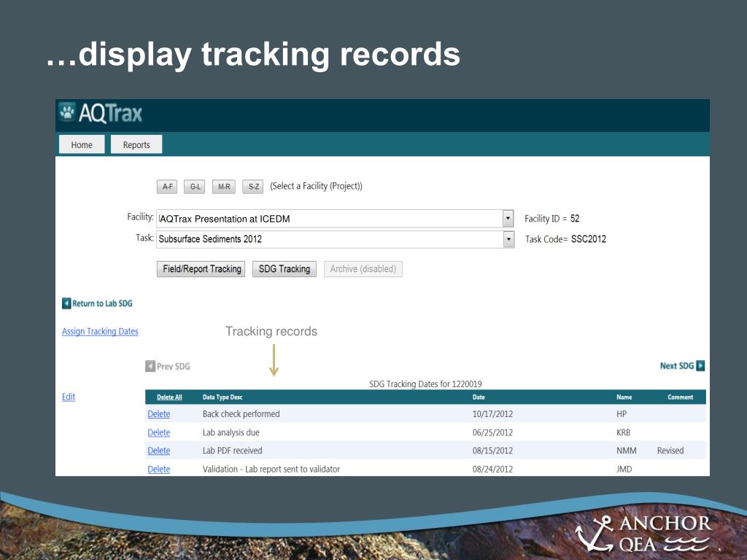Select the Facility combo box field
This screenshot has width=747, height=560.
click(335, 219)
